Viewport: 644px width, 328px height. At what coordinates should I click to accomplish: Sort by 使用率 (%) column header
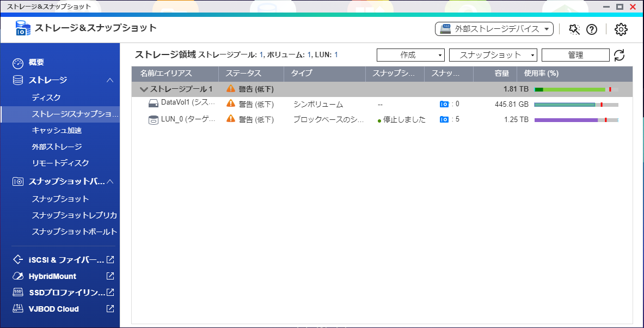[574, 74]
